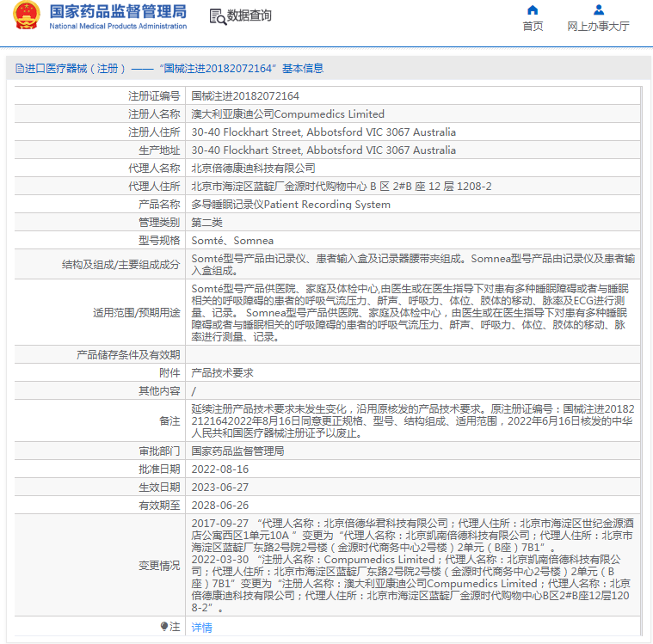Click the 数据查询 magnifier icon

218,16
